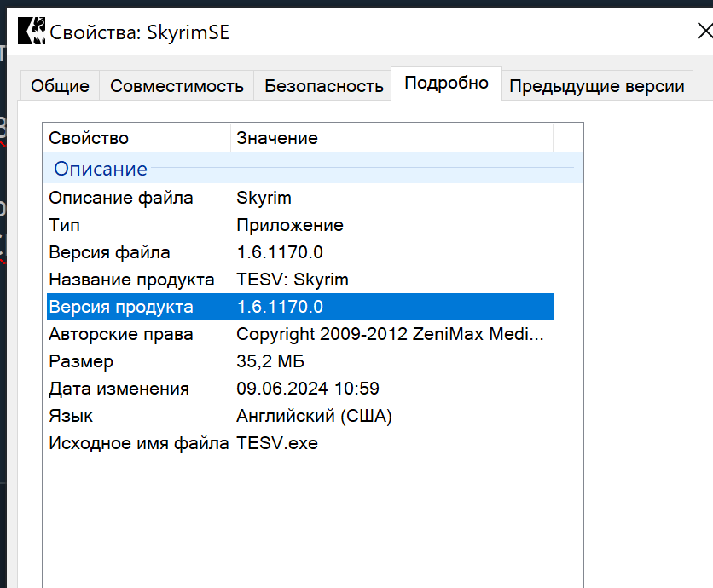Click the highlighted Версия продукта value 1.6.1170.0
The image size is (713, 588).
280,307
